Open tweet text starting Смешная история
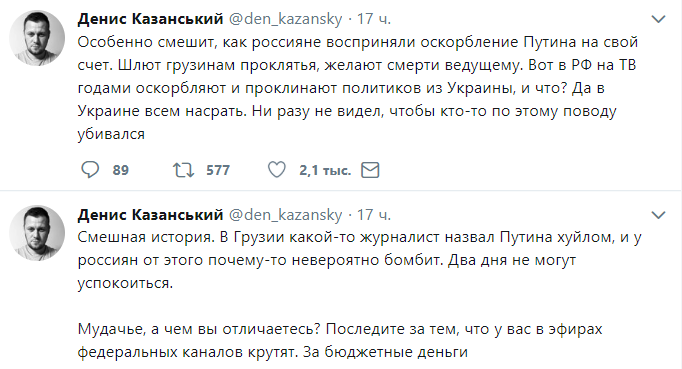The width and height of the screenshot is (682, 369). click(x=360, y=260)
